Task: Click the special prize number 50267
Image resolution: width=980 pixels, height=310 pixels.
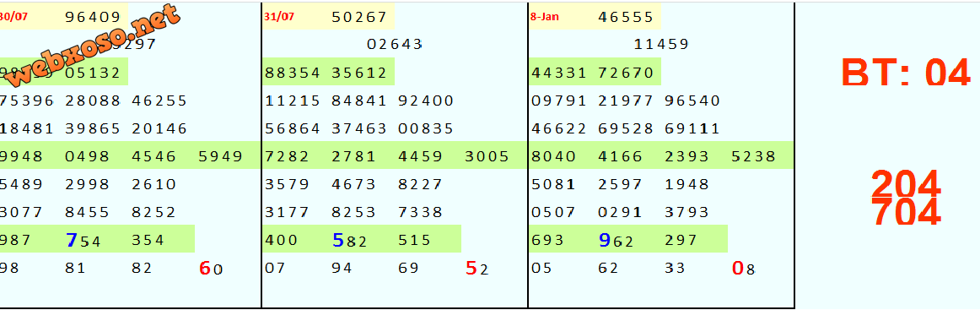Action: point(359,17)
